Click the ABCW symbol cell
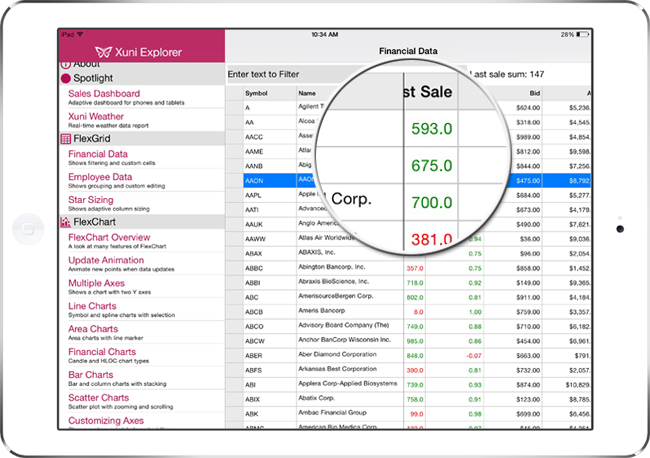Image resolution: width=650 pixels, height=458 pixels. pos(270,341)
